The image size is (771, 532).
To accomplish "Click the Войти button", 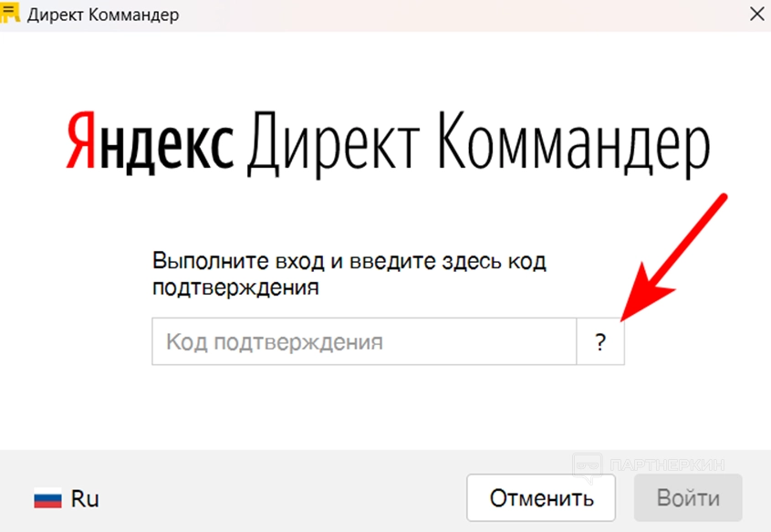I will coord(688,497).
